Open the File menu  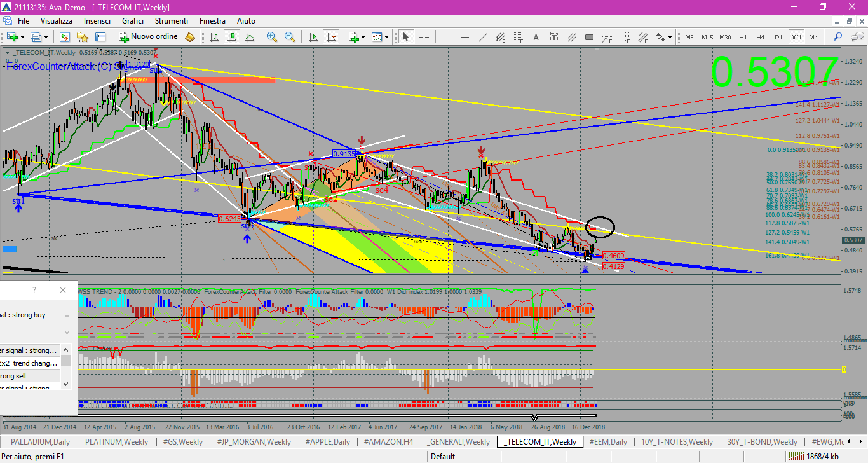24,21
